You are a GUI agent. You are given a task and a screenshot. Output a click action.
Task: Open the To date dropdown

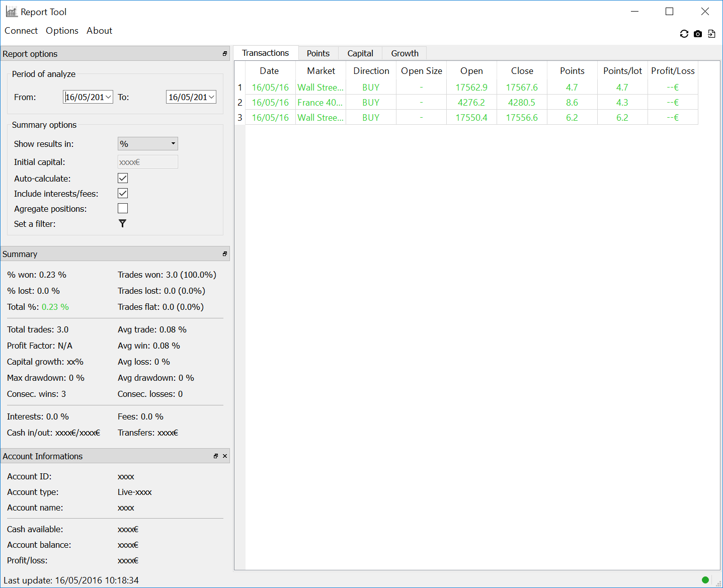pos(211,97)
